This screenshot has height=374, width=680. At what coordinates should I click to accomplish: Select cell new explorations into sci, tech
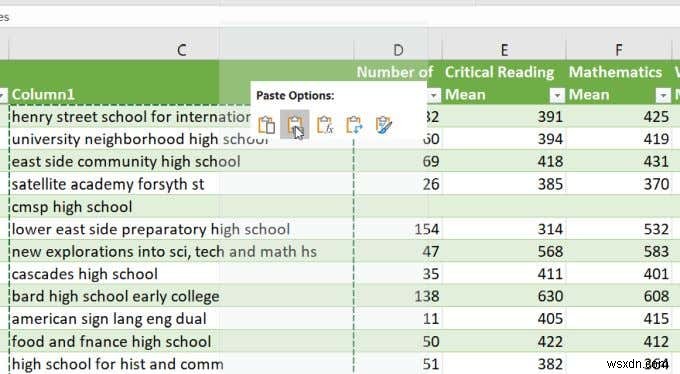tap(181, 252)
